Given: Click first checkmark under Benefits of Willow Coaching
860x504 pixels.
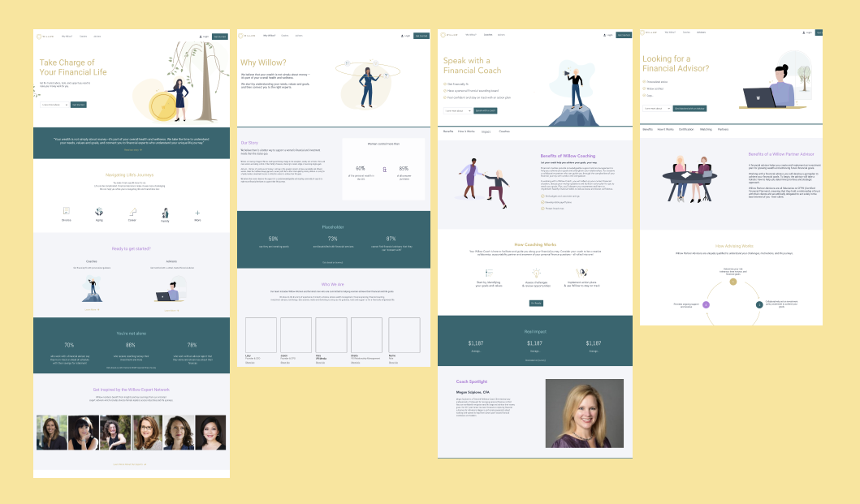Looking at the screenshot, I should click(x=542, y=196).
